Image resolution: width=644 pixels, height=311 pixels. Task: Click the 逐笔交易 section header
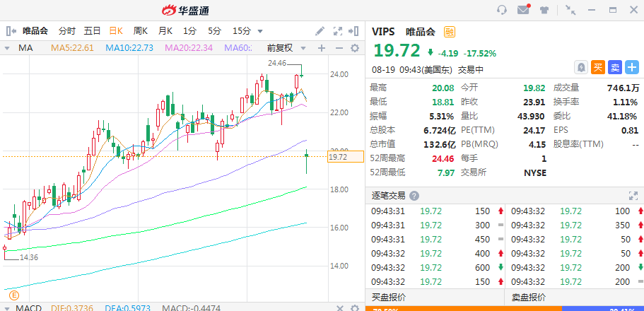point(389,196)
